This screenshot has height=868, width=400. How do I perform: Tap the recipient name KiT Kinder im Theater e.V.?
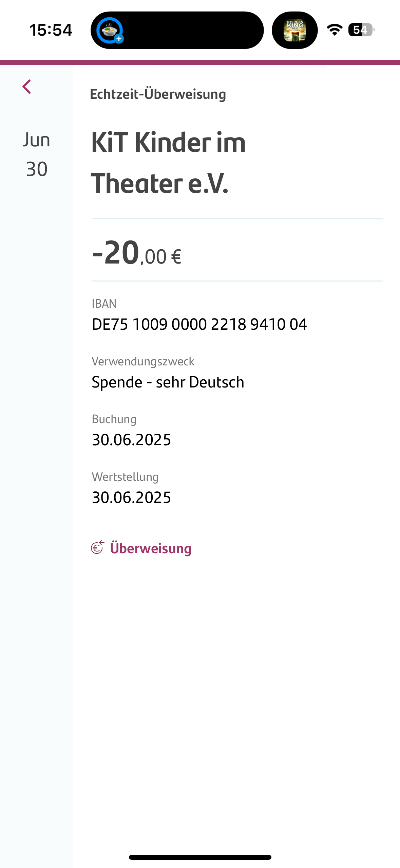point(169,163)
